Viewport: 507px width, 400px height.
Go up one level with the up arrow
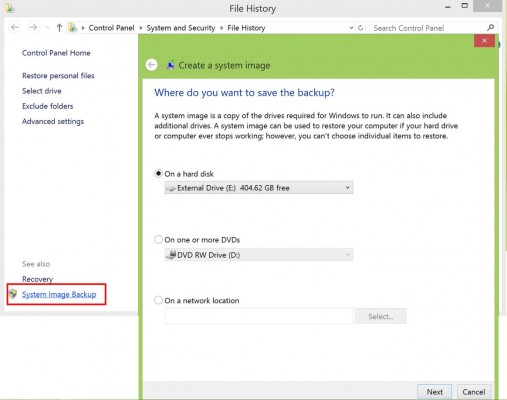tap(59, 28)
